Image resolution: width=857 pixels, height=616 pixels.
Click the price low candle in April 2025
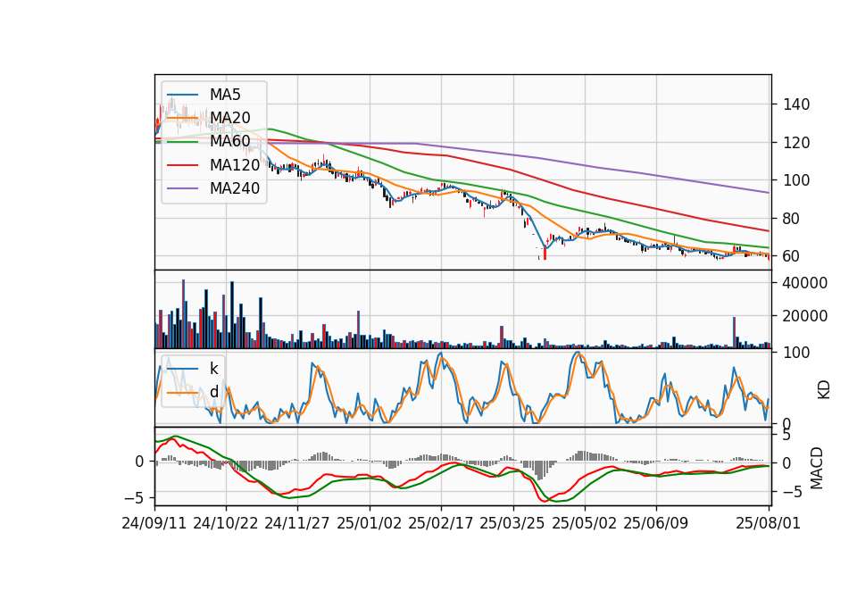[545, 254]
